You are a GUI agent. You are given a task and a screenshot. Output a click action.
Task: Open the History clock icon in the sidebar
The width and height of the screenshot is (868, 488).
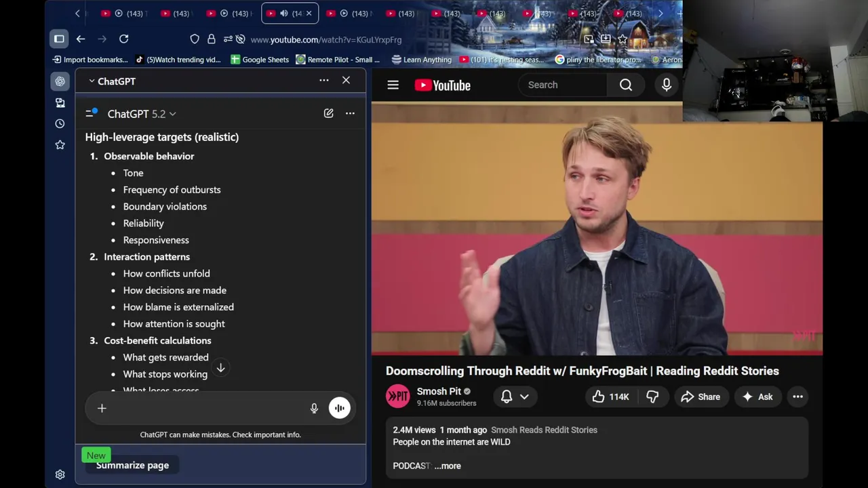point(60,123)
